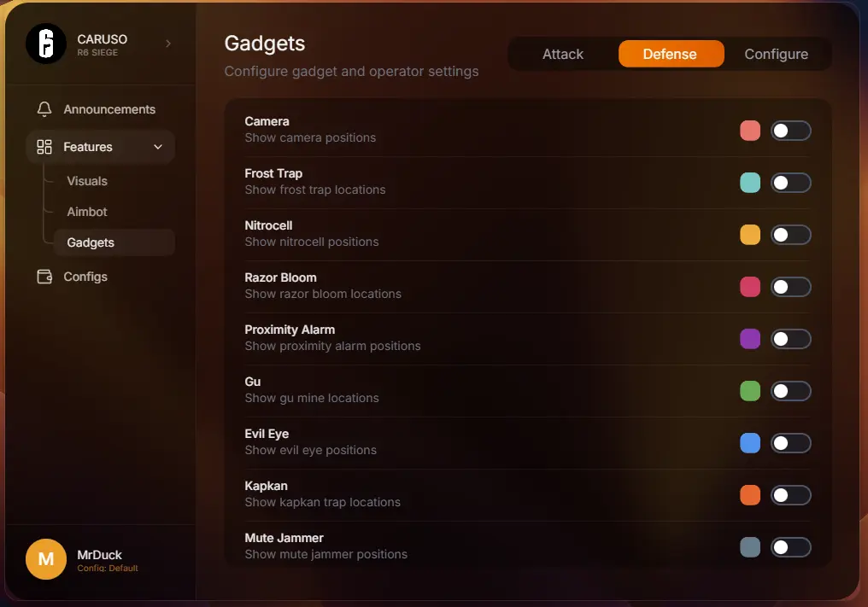The image size is (868, 607).
Task: Open the Visuals submenu item
Action: tap(87, 181)
